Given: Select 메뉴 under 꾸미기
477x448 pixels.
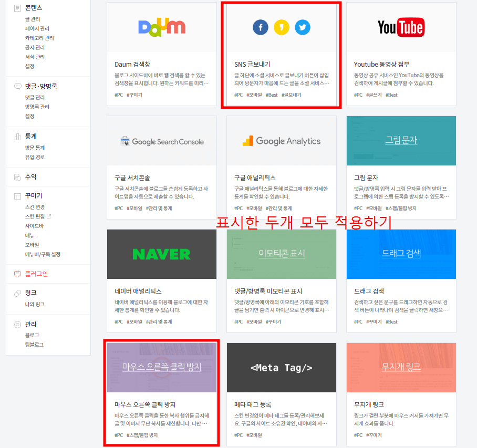Looking at the screenshot, I should point(29,235).
